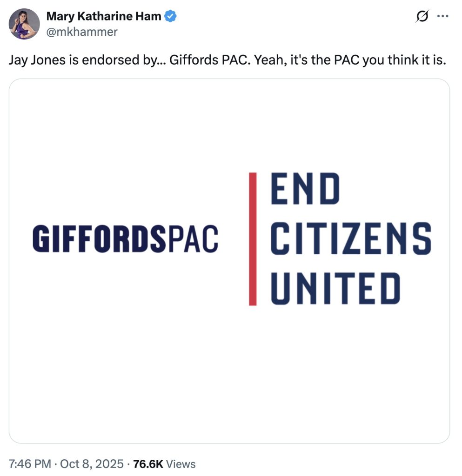The image size is (462, 476).
Task: Click the display name Mary Katharine Ham
Action: tap(103, 16)
